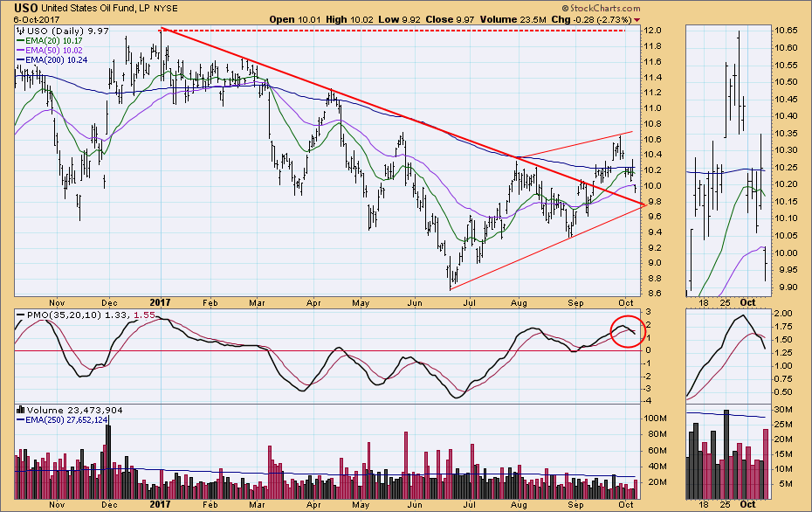Image resolution: width=812 pixels, height=512 pixels.
Task: Click the 30M label on zoomed volume panel
Action: coord(783,410)
